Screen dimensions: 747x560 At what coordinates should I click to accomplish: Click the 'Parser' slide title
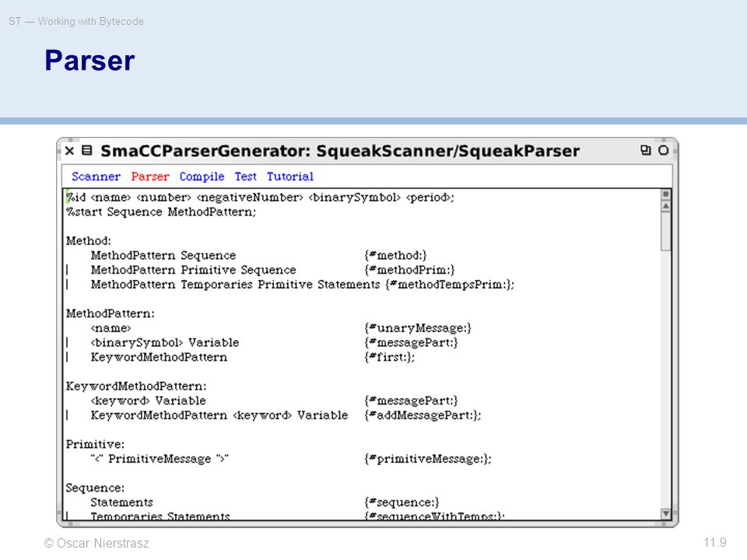coord(89,61)
